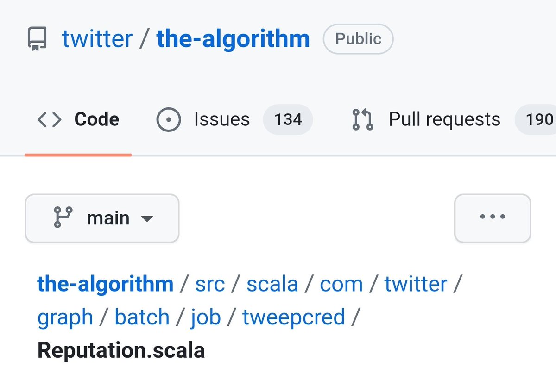This screenshot has height=392, width=556.
Task: Open the tweepcred folder breadcrumb
Action: click(294, 317)
